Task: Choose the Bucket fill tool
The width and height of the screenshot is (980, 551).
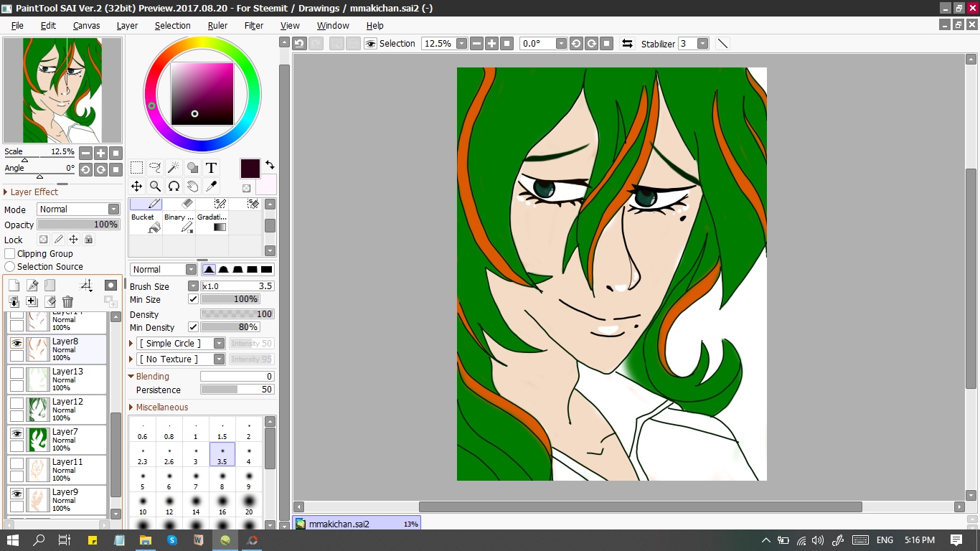Action: [146, 222]
